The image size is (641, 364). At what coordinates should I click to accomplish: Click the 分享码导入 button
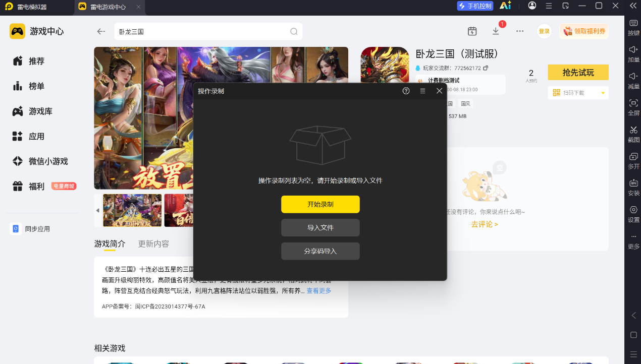pyautogui.click(x=320, y=251)
